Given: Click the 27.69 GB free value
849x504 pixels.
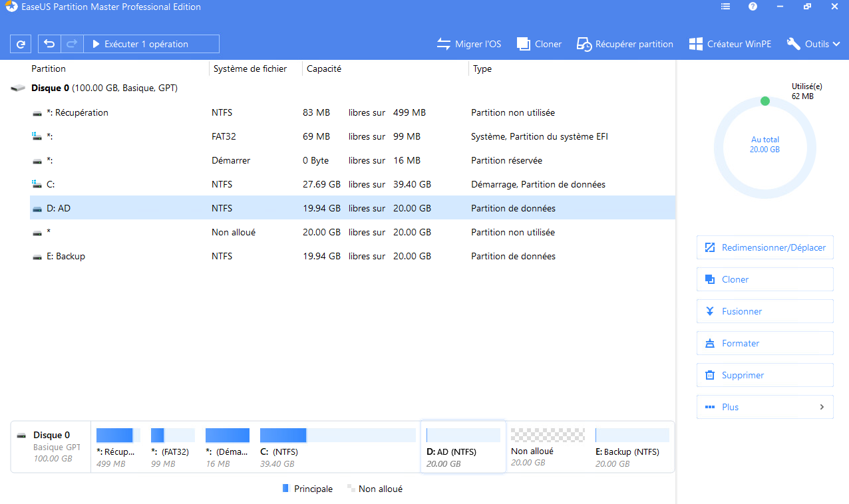Looking at the screenshot, I should click(321, 184).
